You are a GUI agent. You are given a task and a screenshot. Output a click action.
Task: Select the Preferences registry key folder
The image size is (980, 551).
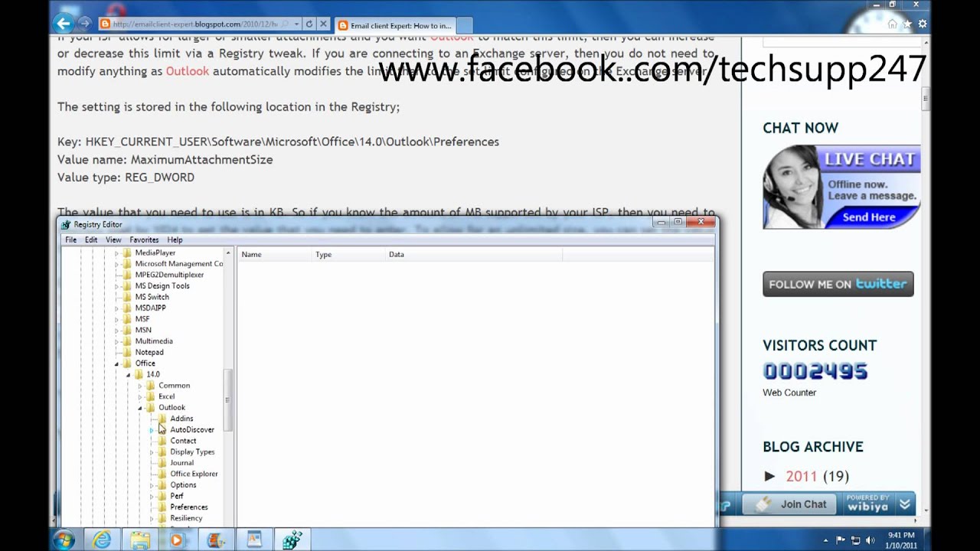point(188,507)
